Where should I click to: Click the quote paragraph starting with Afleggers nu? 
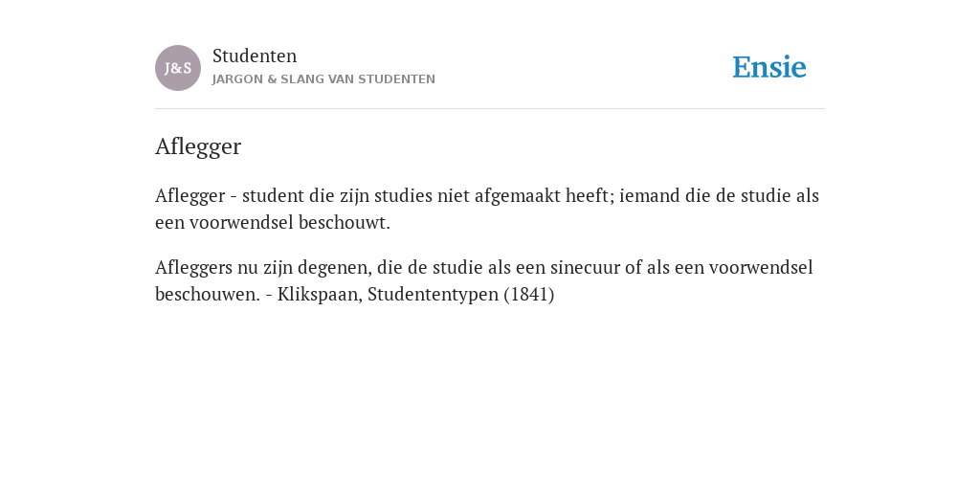pos(484,280)
